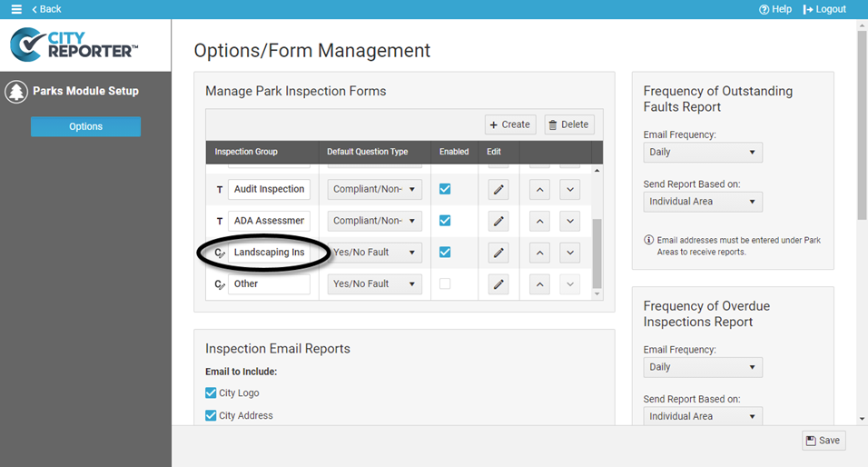Edit the Landscaping Inspection name field
Screen dimensions: 868x467
click(x=269, y=252)
